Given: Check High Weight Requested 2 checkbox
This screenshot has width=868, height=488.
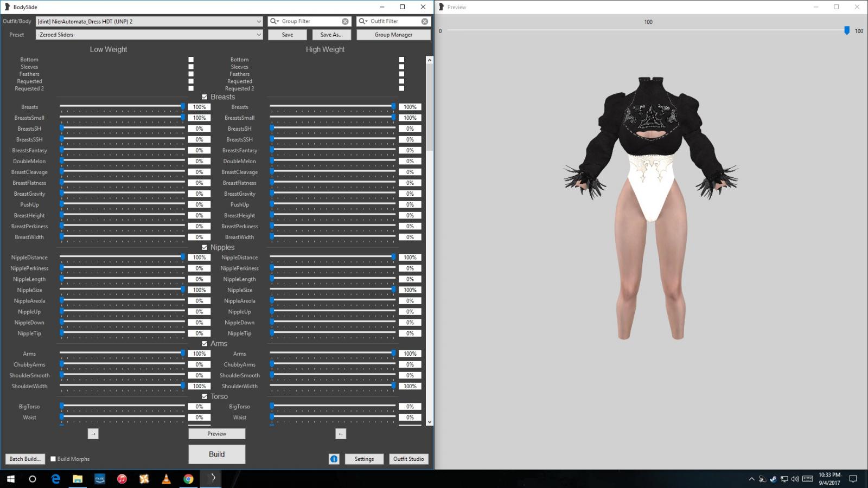Looking at the screenshot, I should [401, 88].
